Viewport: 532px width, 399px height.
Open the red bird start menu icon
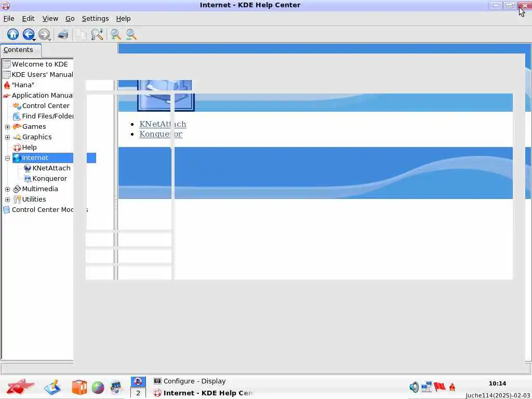click(20, 387)
